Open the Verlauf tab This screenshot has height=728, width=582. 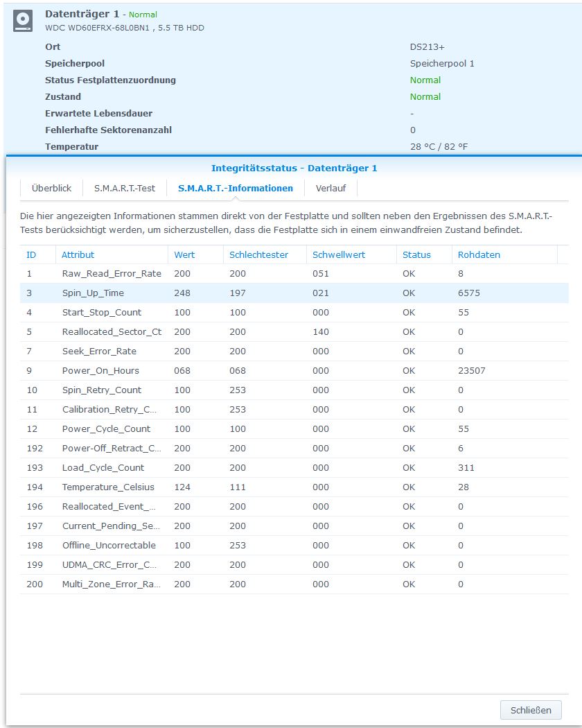point(330,188)
